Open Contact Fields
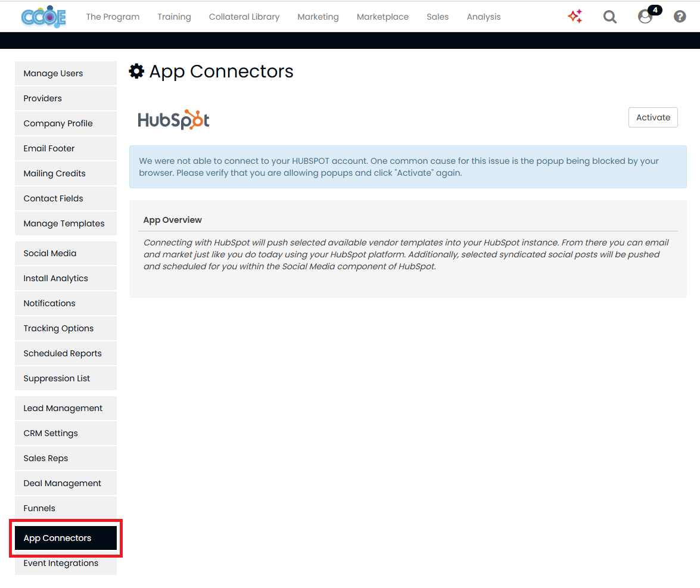700x588 pixels. coord(66,198)
